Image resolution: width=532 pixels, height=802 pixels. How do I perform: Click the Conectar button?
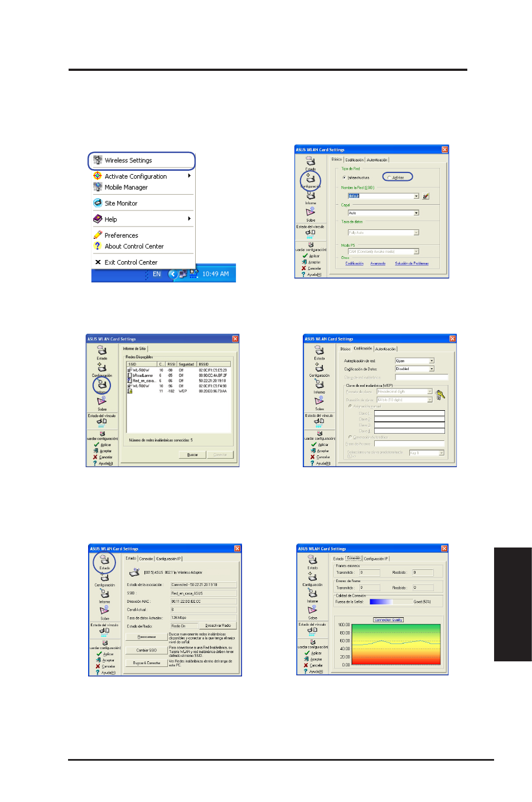[x=220, y=454]
